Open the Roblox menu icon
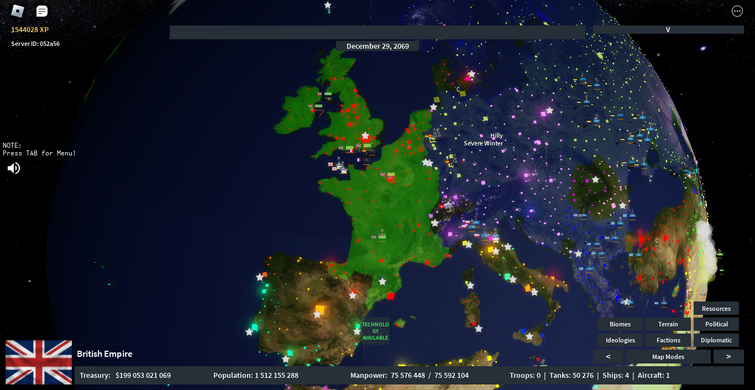Image resolution: width=755 pixels, height=390 pixels. click(x=17, y=11)
